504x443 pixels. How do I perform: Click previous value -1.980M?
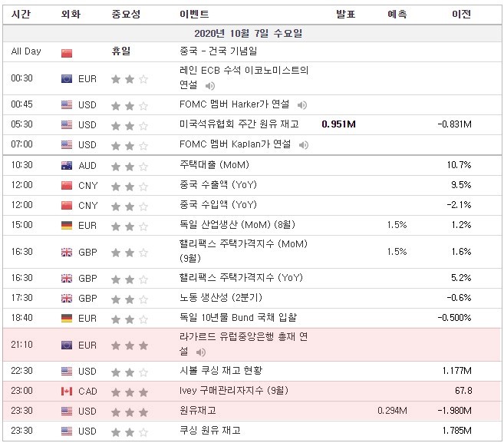point(454,411)
